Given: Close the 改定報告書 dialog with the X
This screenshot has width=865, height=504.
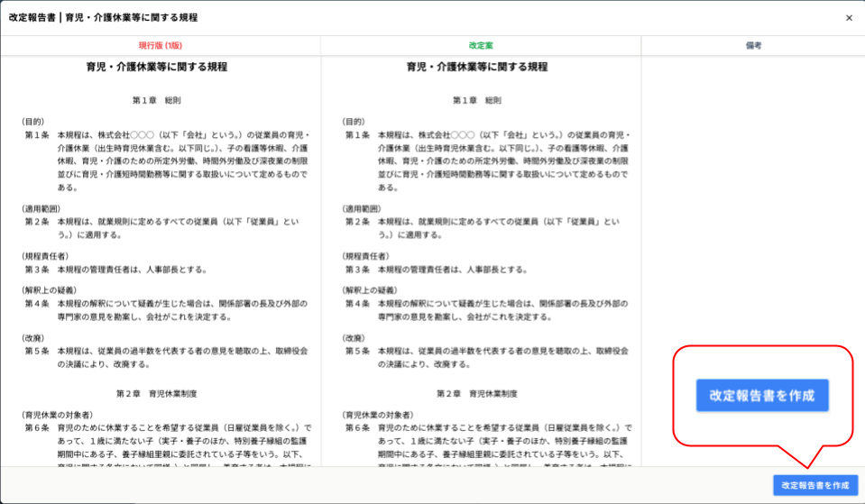Looking at the screenshot, I should [849, 18].
